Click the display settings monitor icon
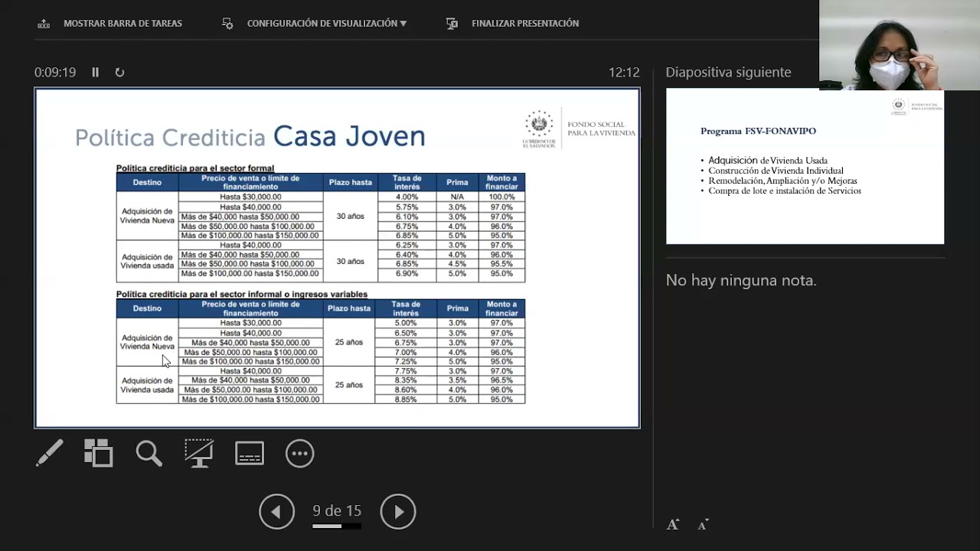 coord(227,24)
